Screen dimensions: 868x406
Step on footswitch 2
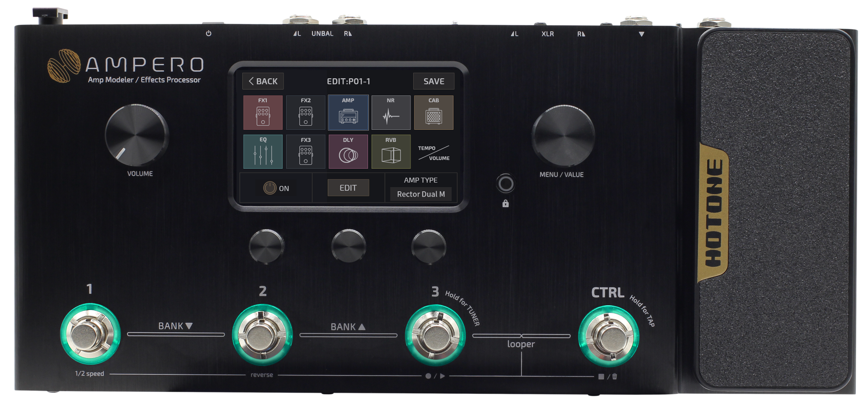point(262,335)
